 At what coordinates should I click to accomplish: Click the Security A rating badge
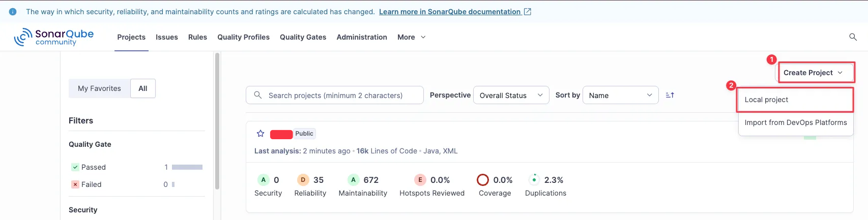coord(263,180)
